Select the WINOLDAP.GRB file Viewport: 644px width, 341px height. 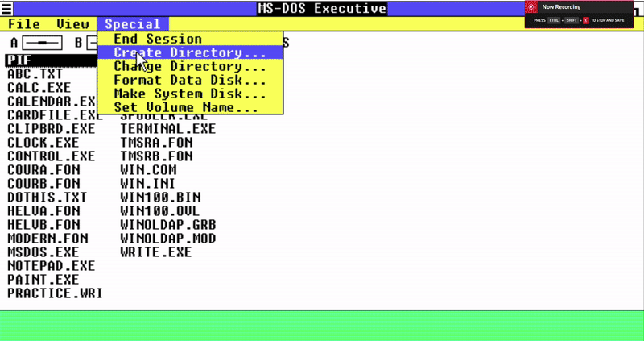tap(168, 225)
